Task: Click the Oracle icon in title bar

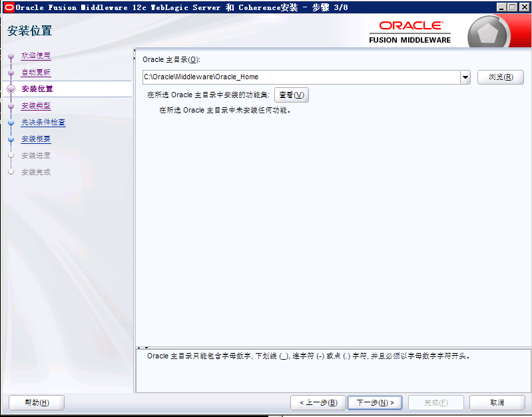Action: [9, 7]
